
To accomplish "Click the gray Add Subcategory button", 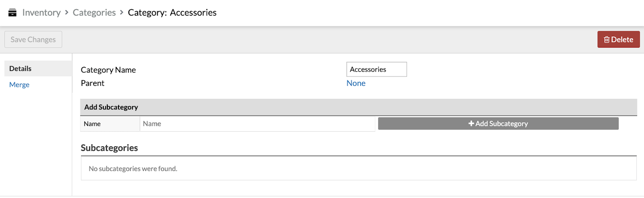I will (x=498, y=124).
